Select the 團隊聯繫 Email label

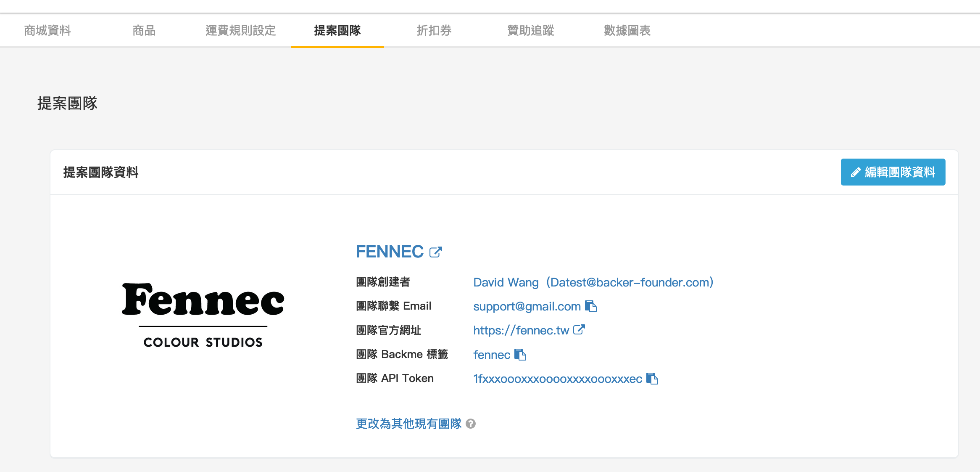pos(394,306)
